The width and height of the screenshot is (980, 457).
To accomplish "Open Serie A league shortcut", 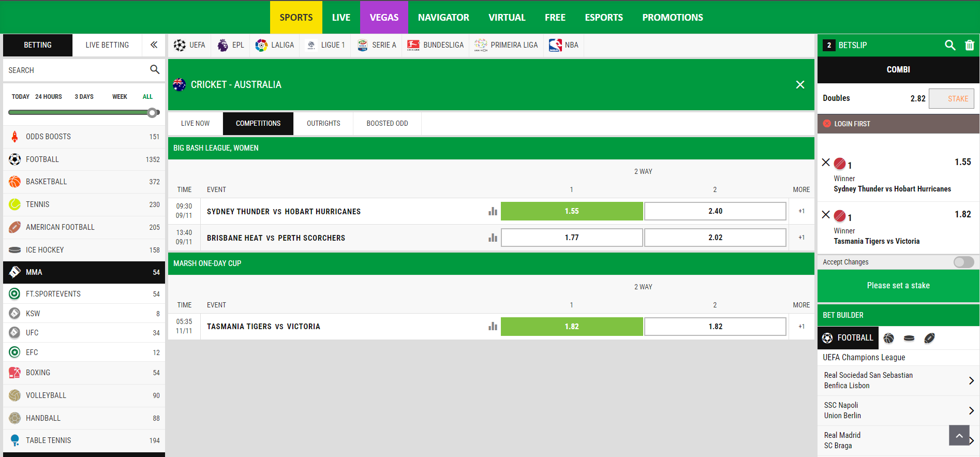I will (377, 45).
